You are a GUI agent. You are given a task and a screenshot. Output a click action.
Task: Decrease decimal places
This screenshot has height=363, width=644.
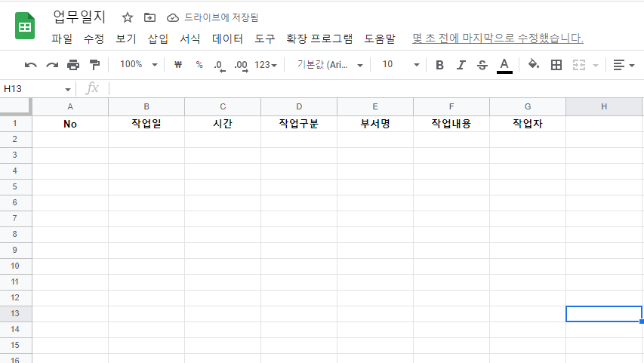click(x=220, y=66)
